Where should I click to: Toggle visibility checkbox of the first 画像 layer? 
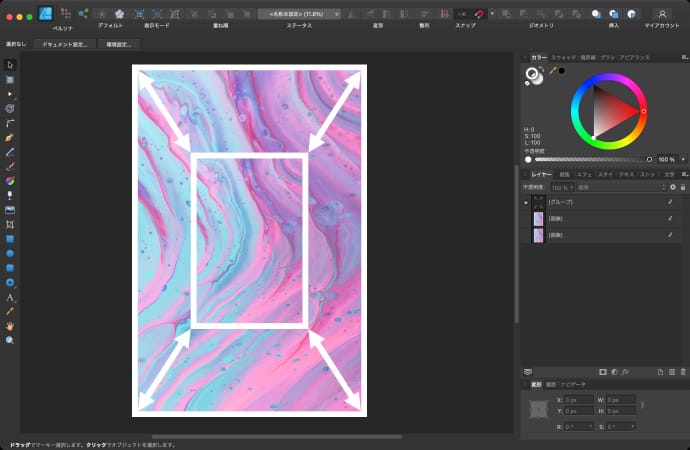[670, 218]
